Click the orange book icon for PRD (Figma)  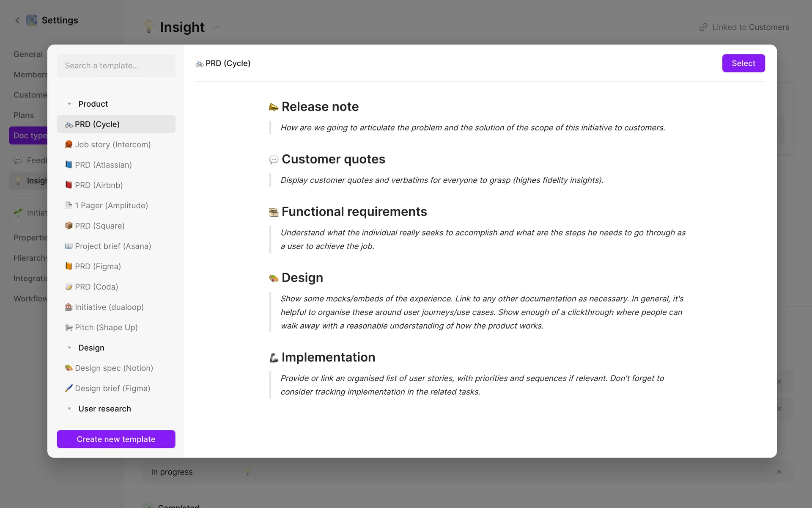click(69, 266)
